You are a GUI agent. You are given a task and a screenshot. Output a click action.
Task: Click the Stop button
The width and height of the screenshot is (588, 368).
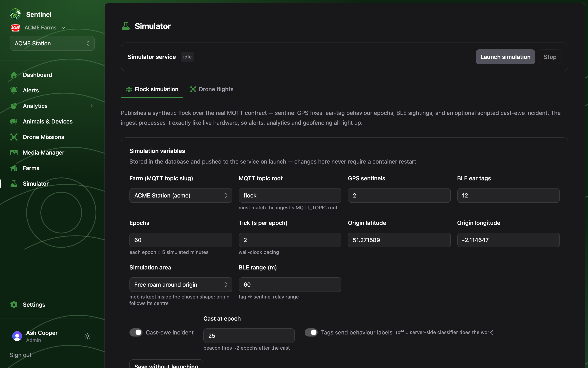(x=550, y=57)
